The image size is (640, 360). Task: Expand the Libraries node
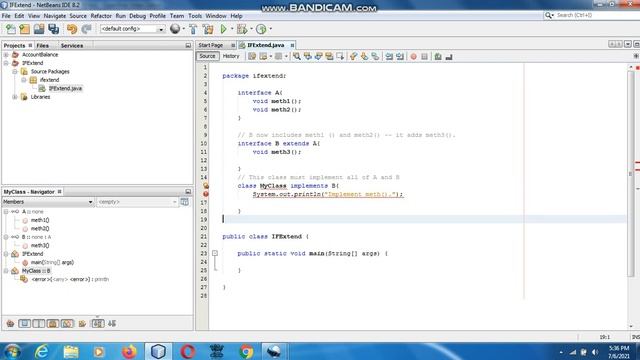click(x=15, y=97)
